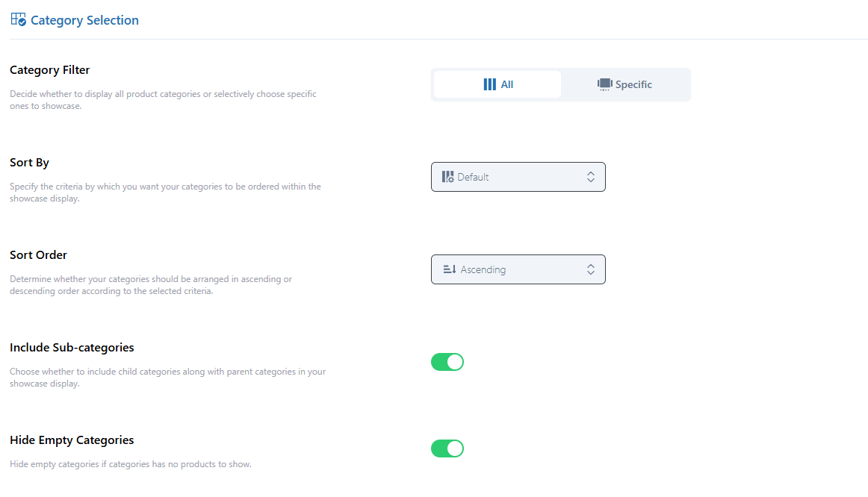Screen dimensions: 868x497
Task: Select the All category filter option
Action: 497,84
